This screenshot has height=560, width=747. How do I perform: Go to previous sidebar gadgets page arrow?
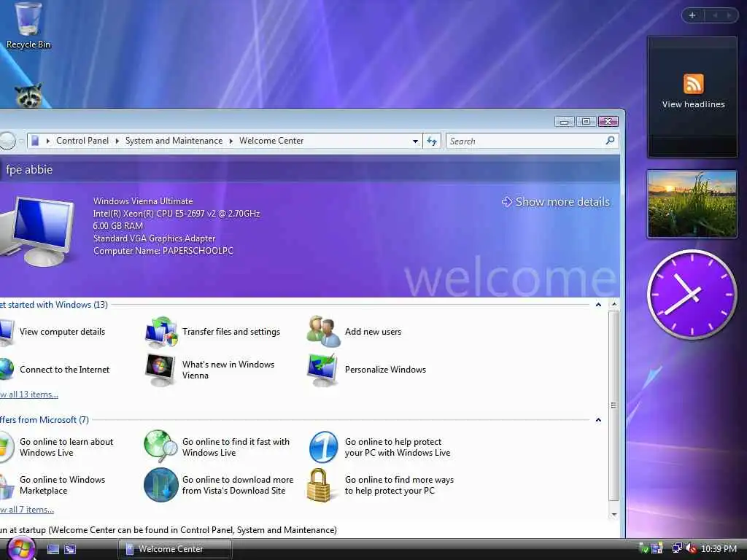click(715, 15)
